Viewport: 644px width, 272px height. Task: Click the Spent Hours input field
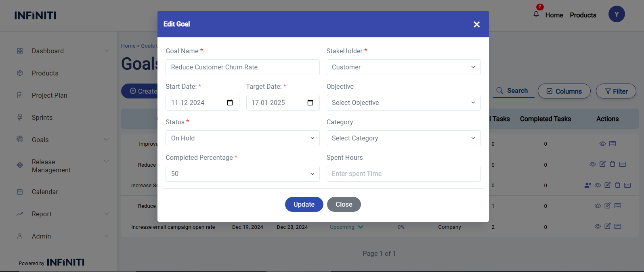point(403,174)
